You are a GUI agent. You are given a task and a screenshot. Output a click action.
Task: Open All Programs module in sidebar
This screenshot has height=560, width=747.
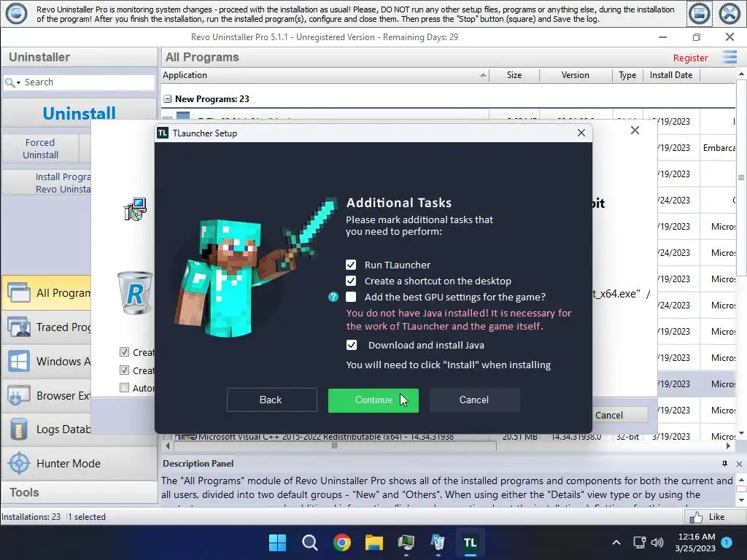click(x=47, y=293)
